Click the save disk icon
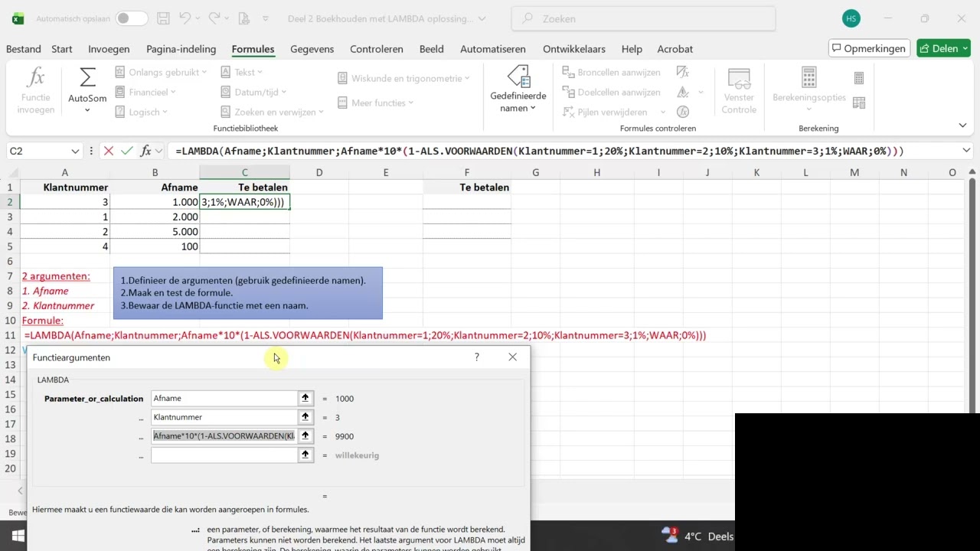 tap(163, 18)
